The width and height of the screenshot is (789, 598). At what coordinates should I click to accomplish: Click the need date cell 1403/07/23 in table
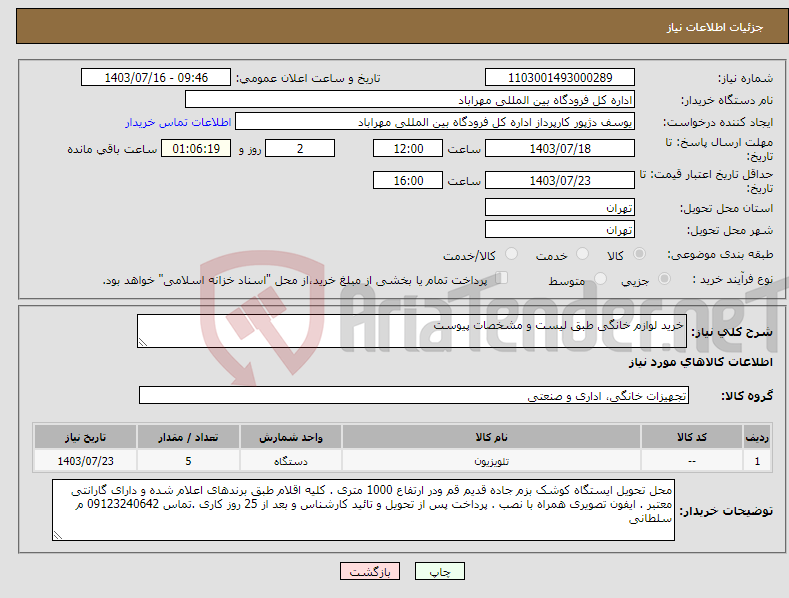tap(86, 461)
